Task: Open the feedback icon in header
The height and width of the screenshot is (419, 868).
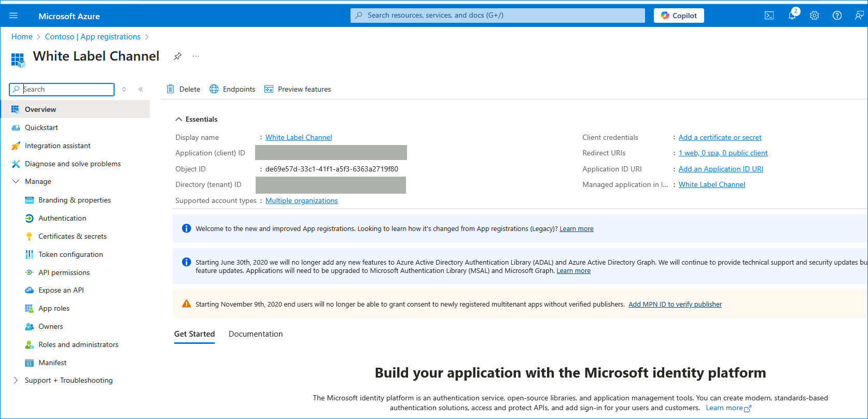Action: point(859,16)
